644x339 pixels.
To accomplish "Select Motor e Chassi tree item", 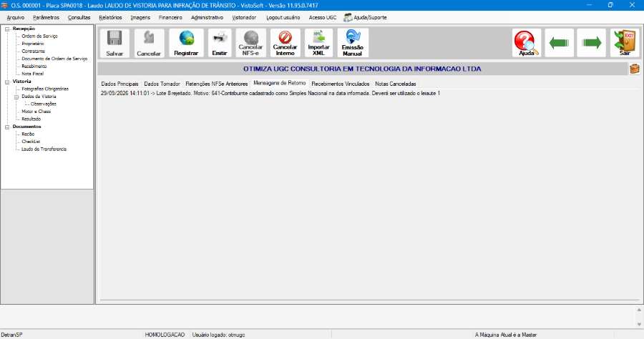I will (36, 112).
